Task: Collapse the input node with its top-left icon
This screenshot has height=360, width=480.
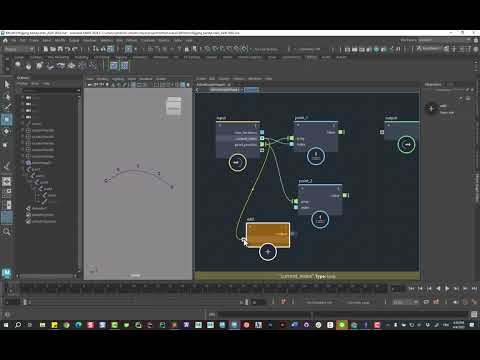Action: (220, 126)
